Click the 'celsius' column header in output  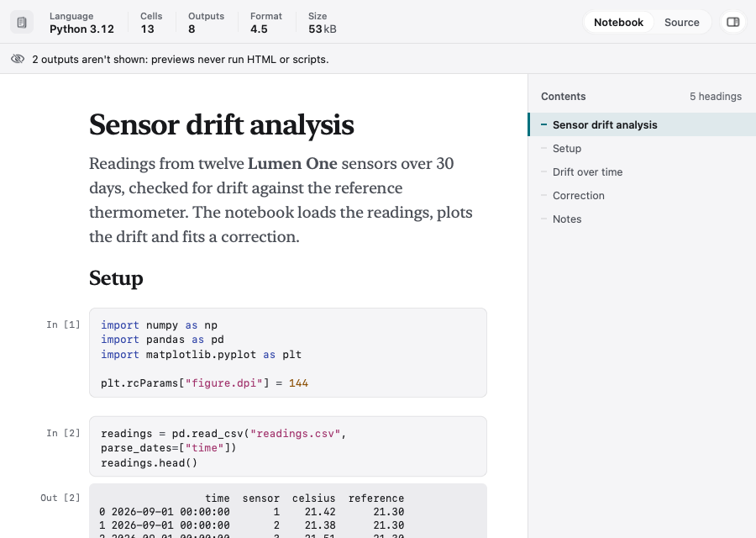313,498
